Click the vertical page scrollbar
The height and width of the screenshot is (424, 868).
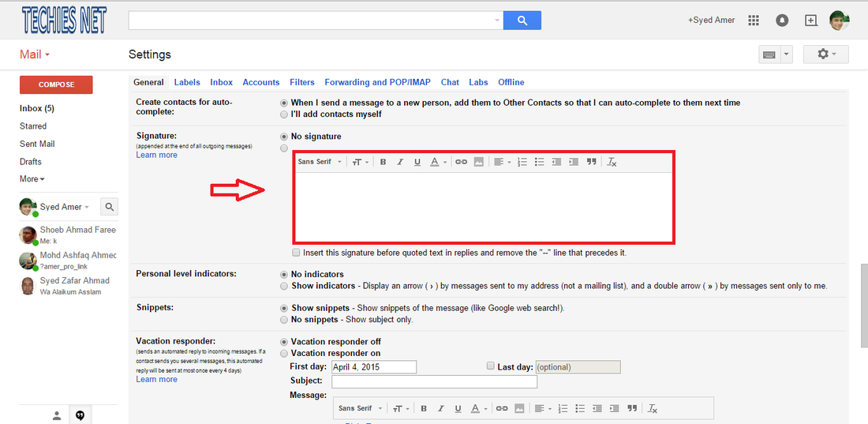point(864,306)
